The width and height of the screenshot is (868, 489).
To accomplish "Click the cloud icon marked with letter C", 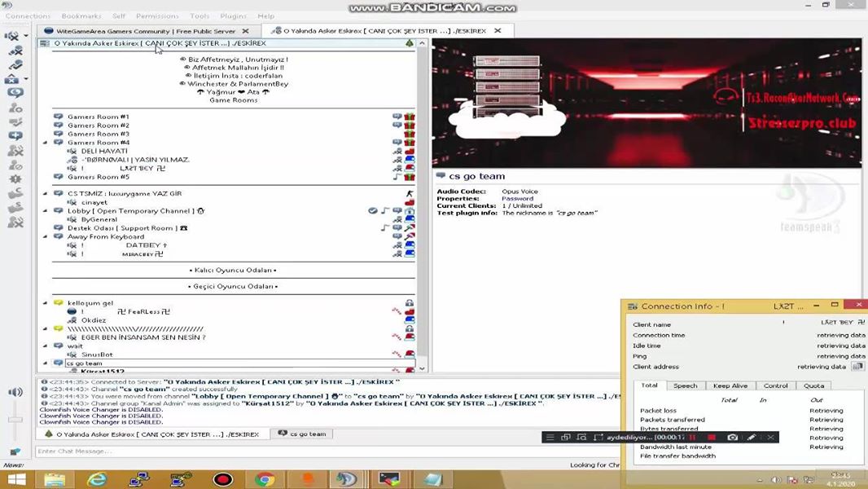I will 15,193.
